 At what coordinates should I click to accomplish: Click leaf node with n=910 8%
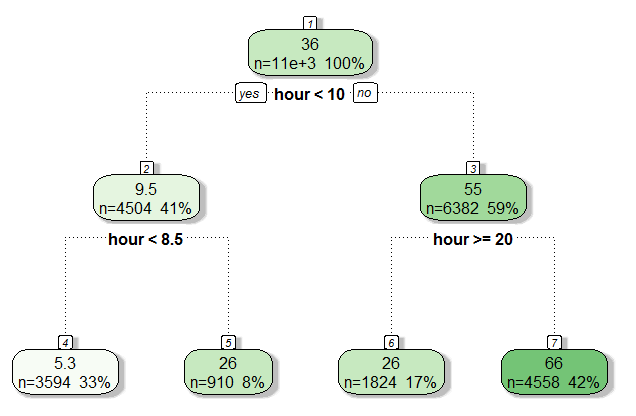click(228, 372)
